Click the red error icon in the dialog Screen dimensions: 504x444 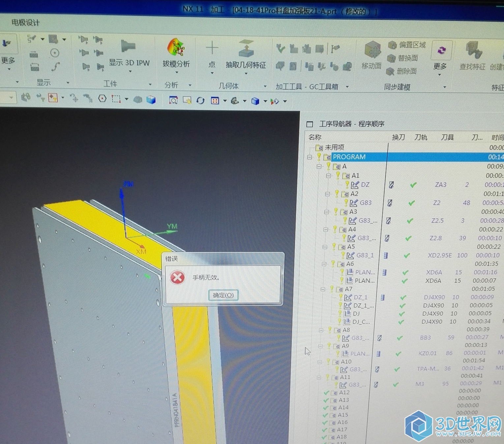[x=177, y=277]
